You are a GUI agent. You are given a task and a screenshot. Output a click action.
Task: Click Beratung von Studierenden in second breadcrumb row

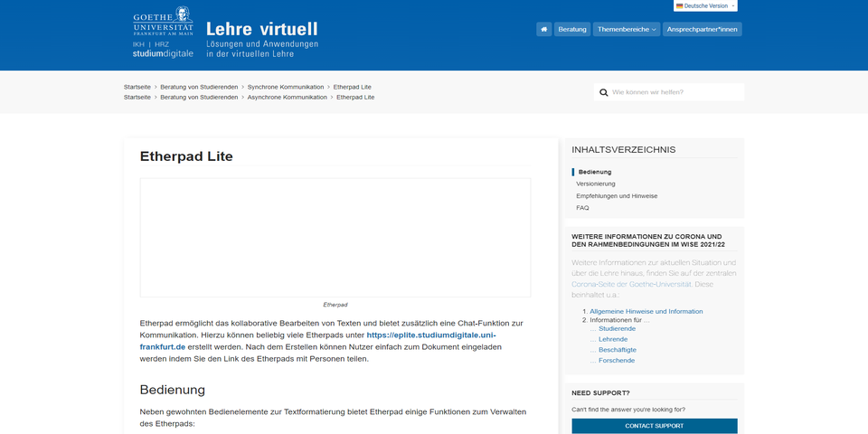coord(199,97)
